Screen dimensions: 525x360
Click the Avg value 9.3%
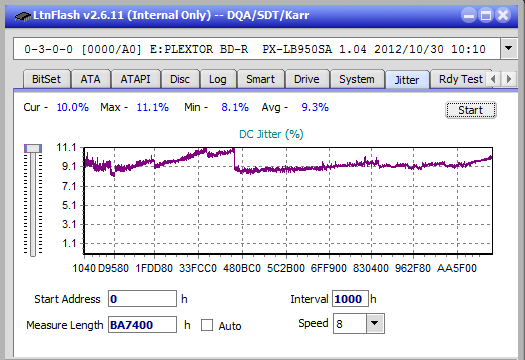click(x=315, y=107)
